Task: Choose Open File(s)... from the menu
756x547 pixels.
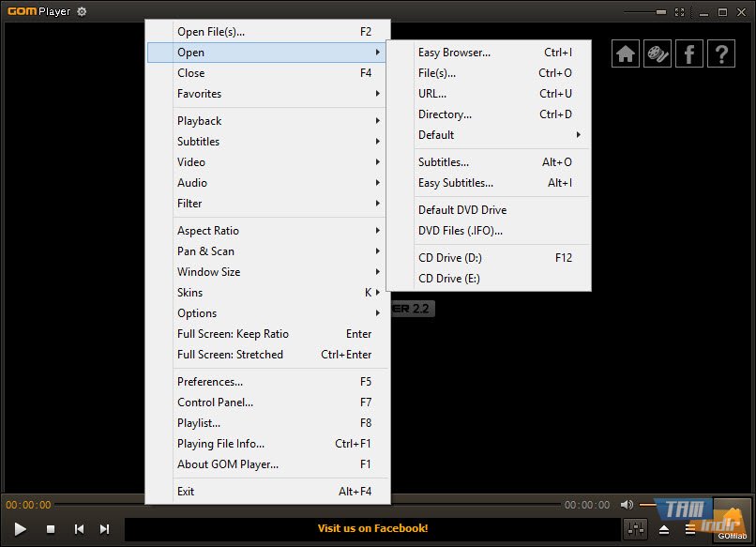Action: coord(268,32)
